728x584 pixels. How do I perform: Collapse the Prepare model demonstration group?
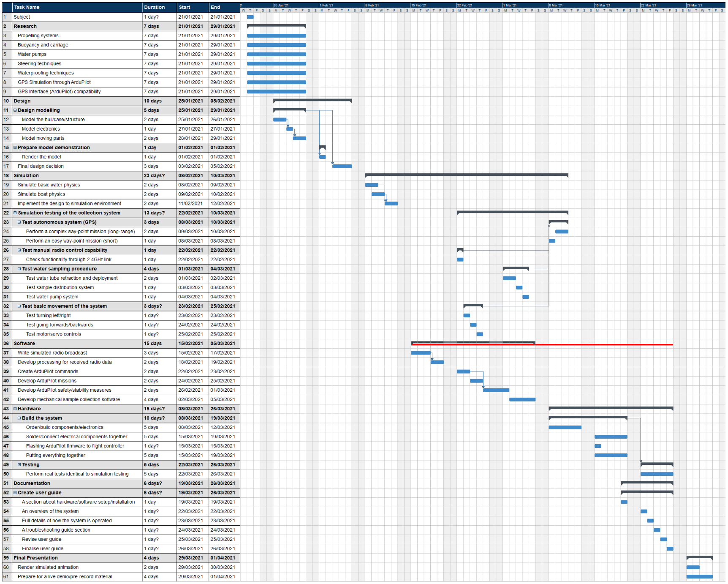point(15,147)
